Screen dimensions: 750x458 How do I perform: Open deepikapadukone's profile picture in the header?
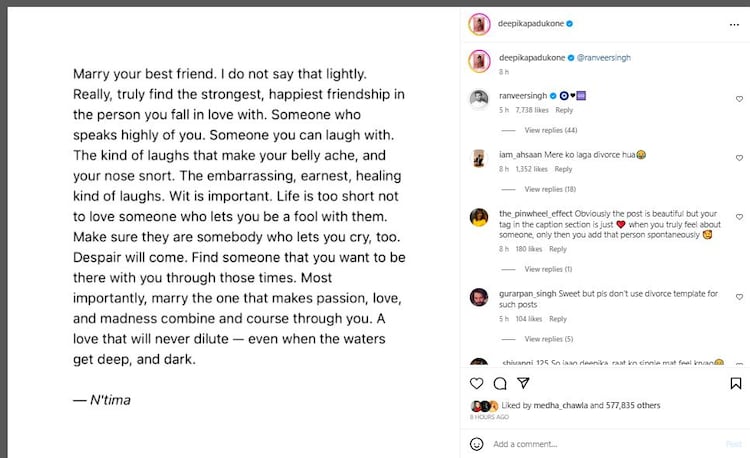point(478,22)
